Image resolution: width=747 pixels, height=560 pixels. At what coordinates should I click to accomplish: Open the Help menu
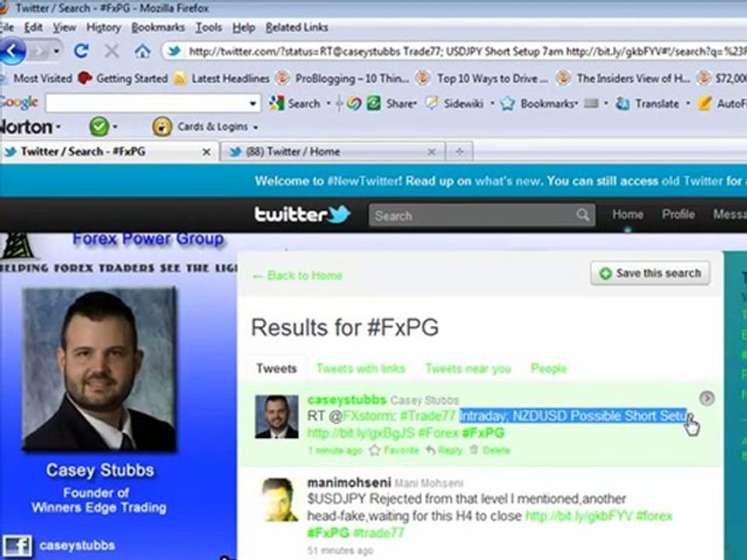244,28
